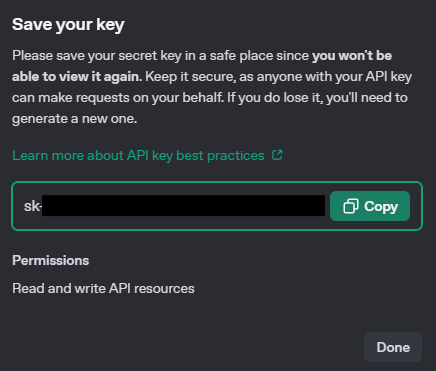Viewport: 436px width, 371px height.
Task: Click the sk- prefix in the key field
Action: click(x=33, y=206)
